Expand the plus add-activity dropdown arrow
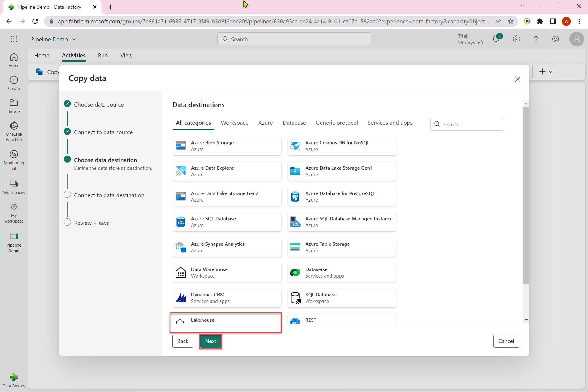Viewport: 588px width, 392px height. click(x=550, y=72)
